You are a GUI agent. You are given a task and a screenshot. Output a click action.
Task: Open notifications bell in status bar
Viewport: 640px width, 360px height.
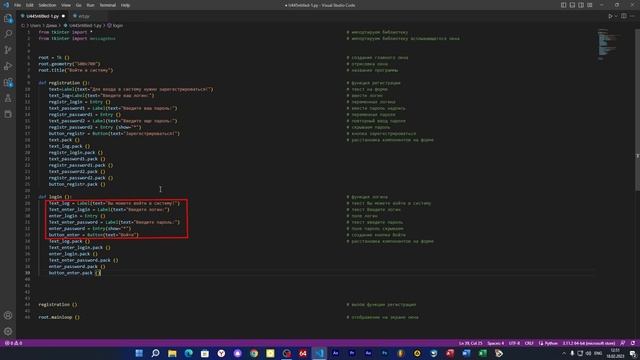coord(633,343)
